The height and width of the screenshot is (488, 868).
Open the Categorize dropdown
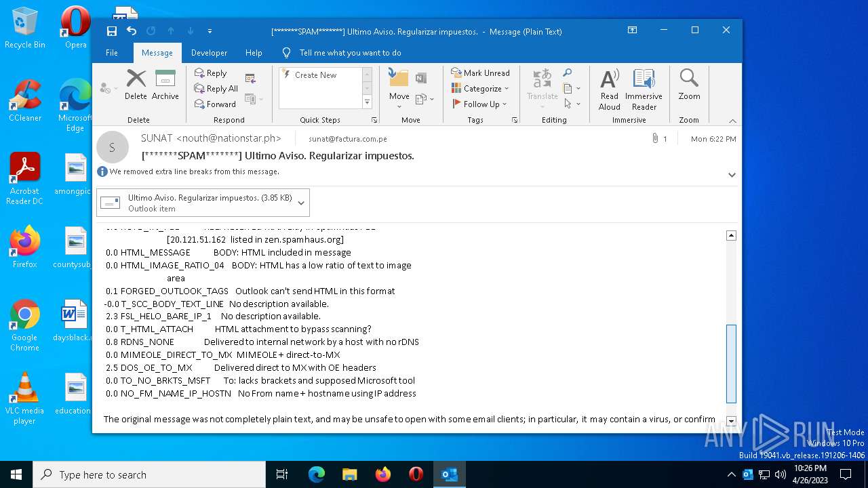click(479, 88)
